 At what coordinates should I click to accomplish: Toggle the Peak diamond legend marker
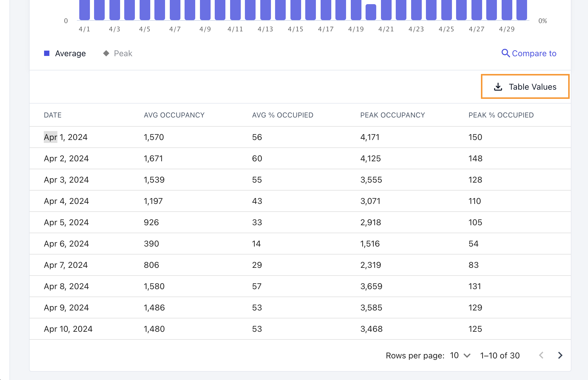(x=106, y=53)
